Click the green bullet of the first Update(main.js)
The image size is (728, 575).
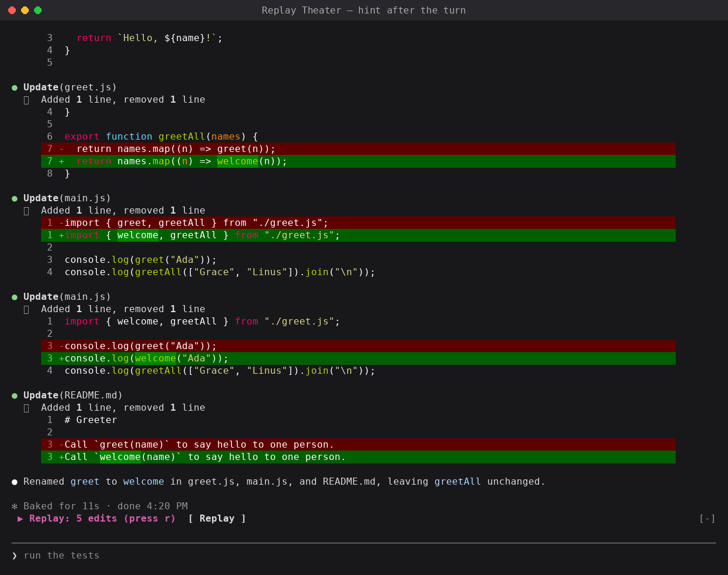click(15, 198)
